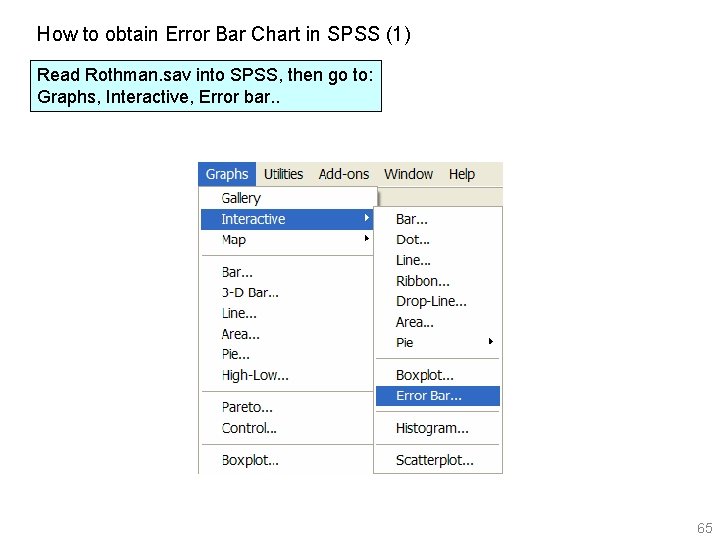This screenshot has width=720, height=540.
Task: Select Pie in the Interactive submenu
Action: point(438,343)
